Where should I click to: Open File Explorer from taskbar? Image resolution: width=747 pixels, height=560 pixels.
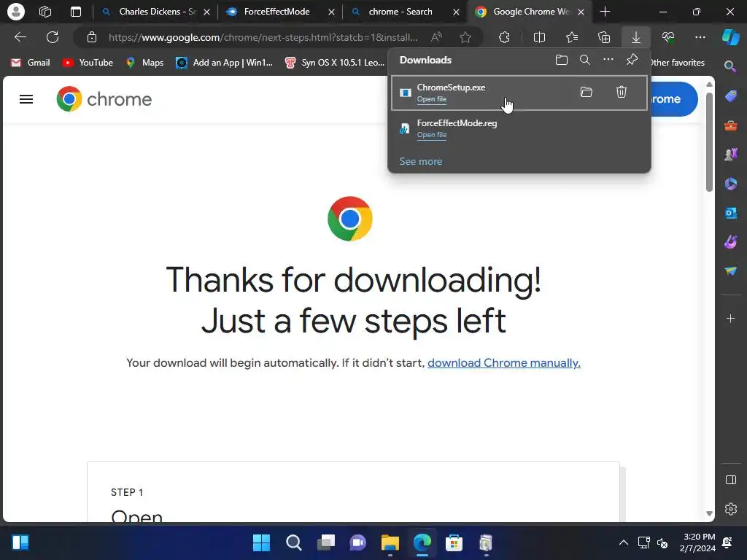(x=390, y=542)
